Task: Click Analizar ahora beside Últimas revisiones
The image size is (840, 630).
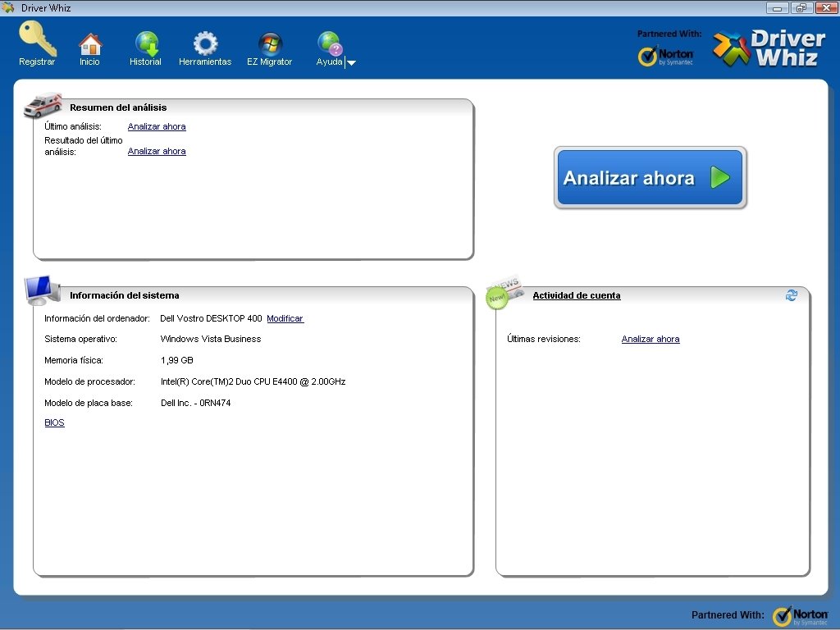Action: [x=651, y=339]
